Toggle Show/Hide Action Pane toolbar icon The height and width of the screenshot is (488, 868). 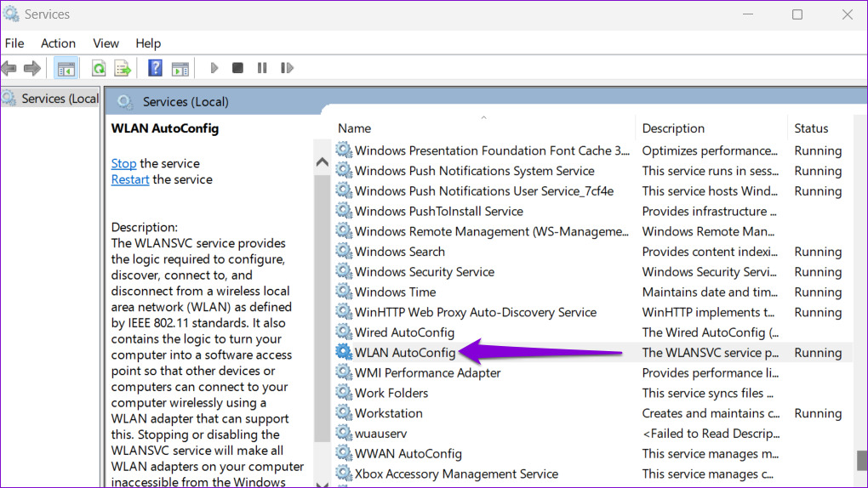[x=180, y=69]
